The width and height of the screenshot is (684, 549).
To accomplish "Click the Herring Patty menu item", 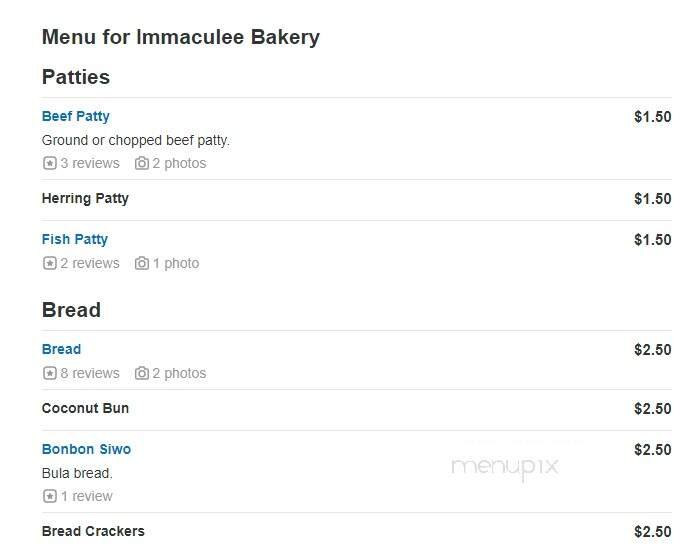I will [85, 198].
